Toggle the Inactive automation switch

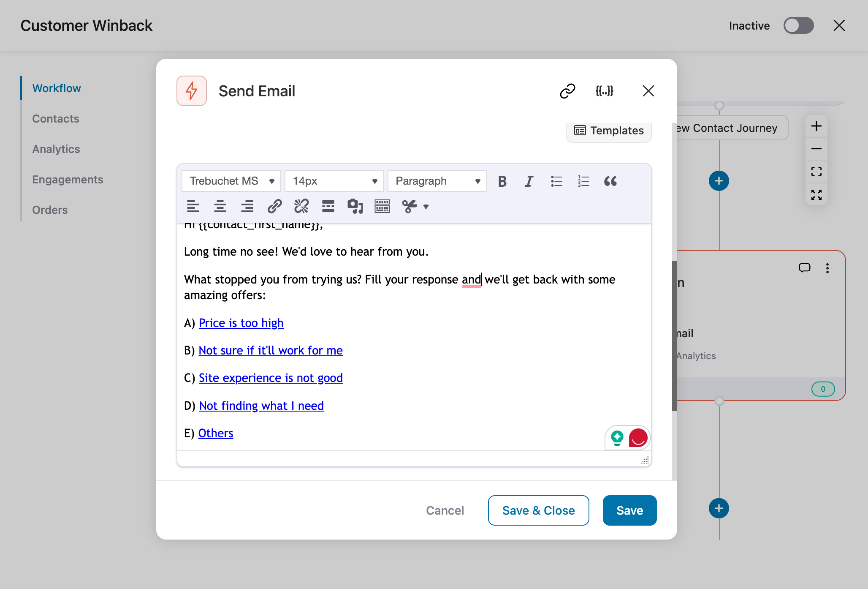coord(798,26)
